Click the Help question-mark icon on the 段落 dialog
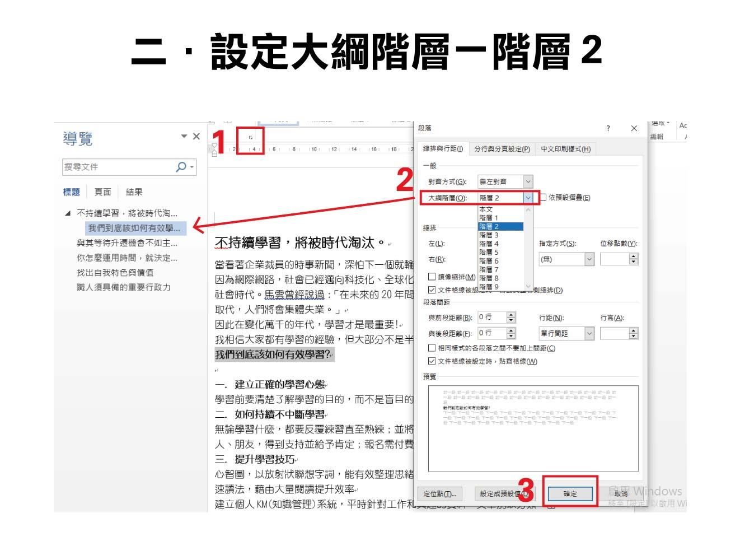This screenshot has height=560, width=740. (x=608, y=128)
